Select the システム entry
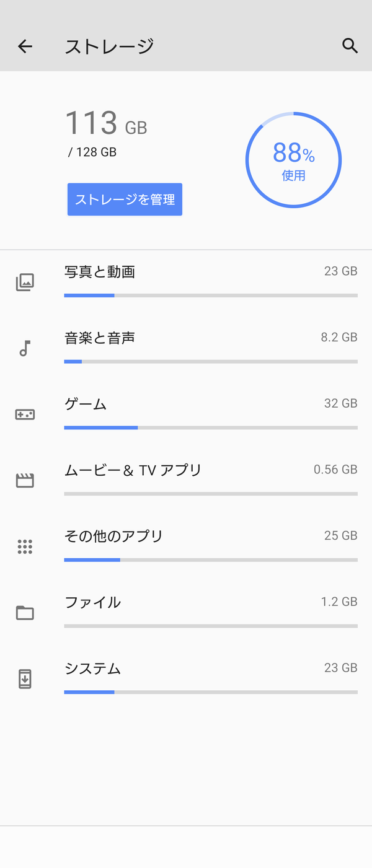Viewport: 372px width, 868px height. pos(186,680)
